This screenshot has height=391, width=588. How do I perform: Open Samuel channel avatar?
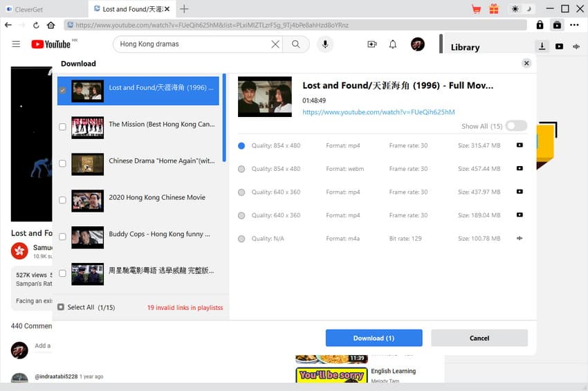tap(19, 251)
